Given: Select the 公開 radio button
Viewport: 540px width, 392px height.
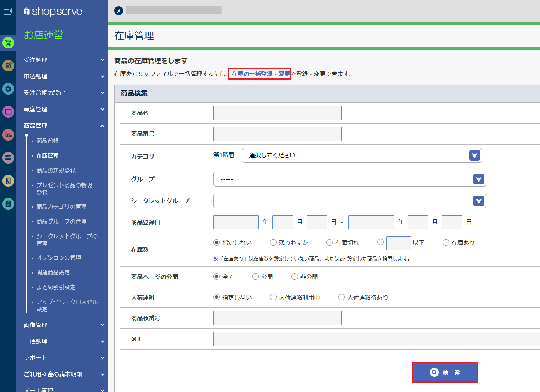Looking at the screenshot, I should coord(256,277).
